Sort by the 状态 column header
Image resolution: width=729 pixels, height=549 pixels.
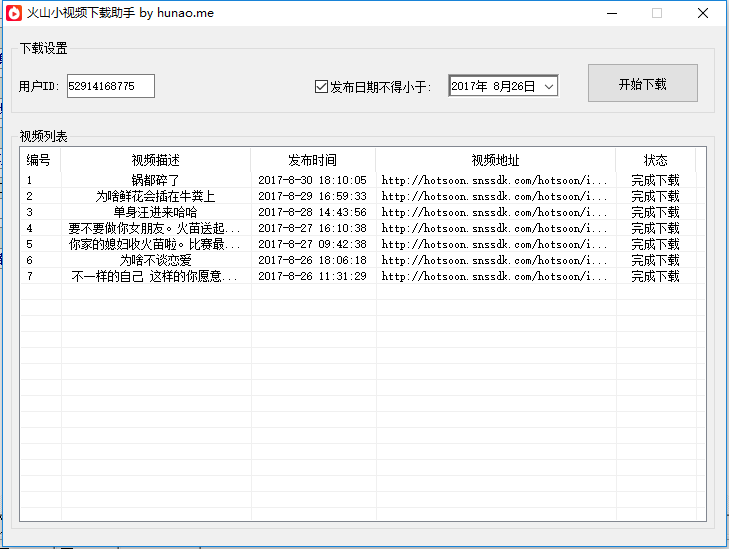(x=655, y=160)
